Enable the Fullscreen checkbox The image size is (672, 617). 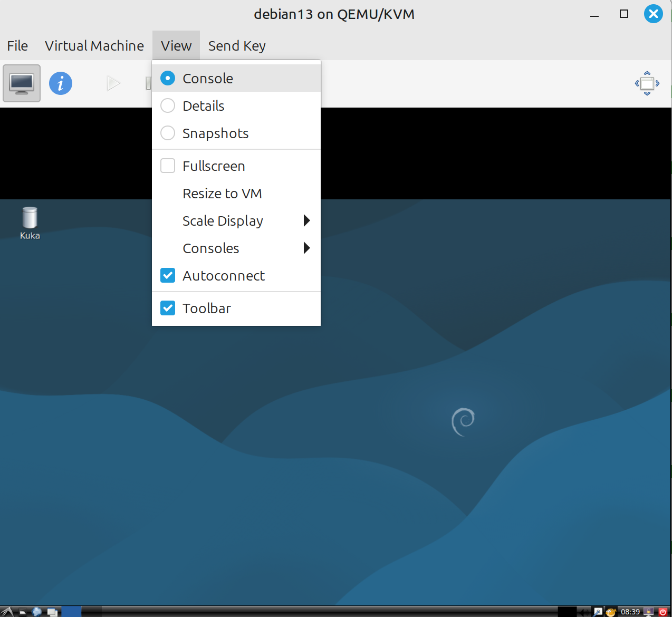coord(168,166)
